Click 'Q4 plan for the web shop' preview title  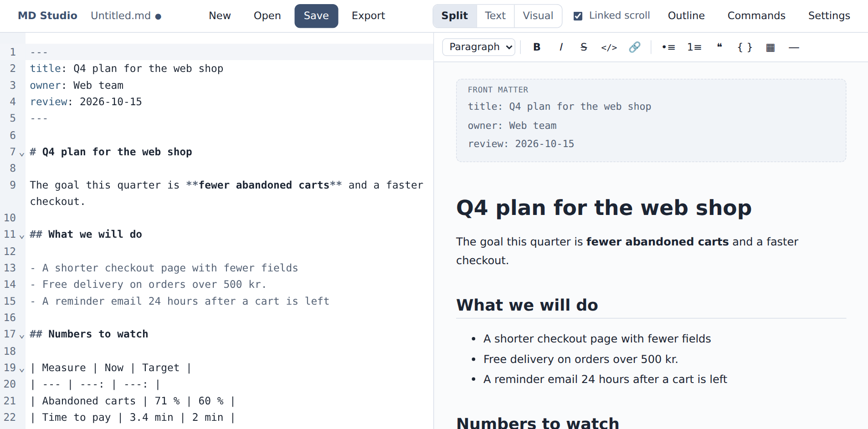(604, 208)
